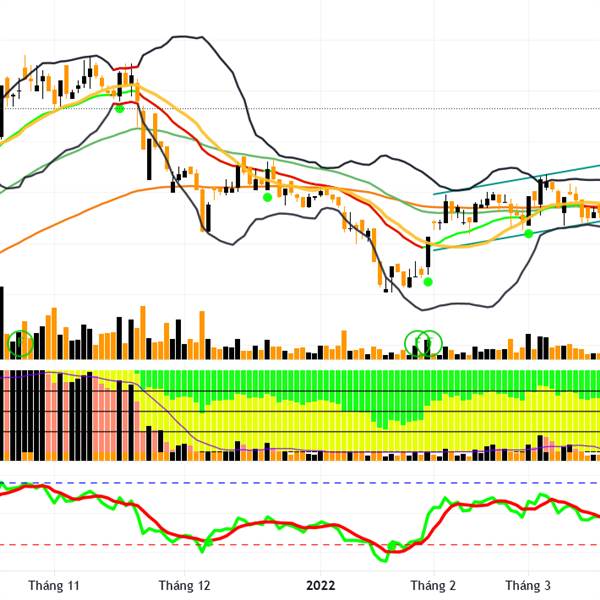Click the Tháng 12 time axis label

tap(184, 585)
